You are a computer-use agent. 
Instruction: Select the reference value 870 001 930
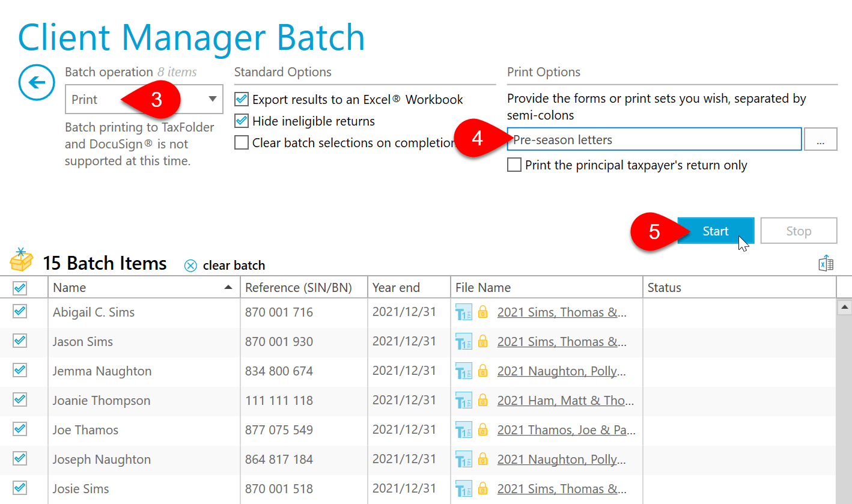[279, 342]
